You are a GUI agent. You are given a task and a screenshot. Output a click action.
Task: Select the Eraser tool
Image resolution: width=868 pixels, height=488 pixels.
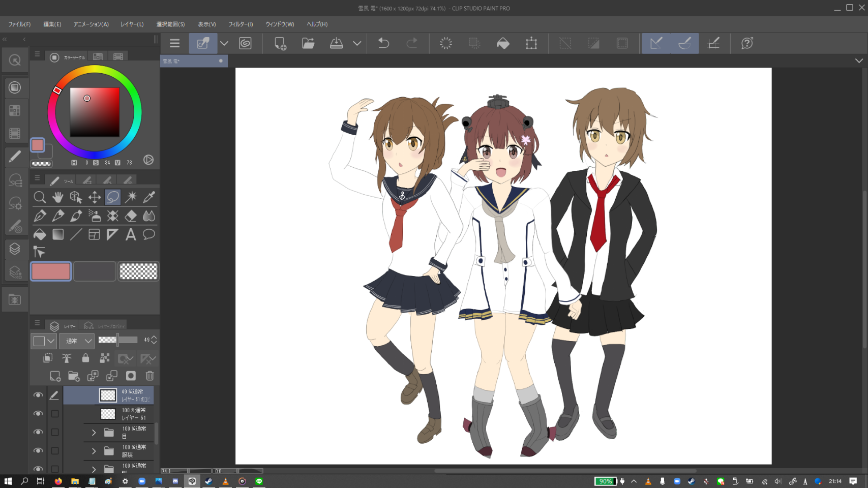pyautogui.click(x=131, y=216)
